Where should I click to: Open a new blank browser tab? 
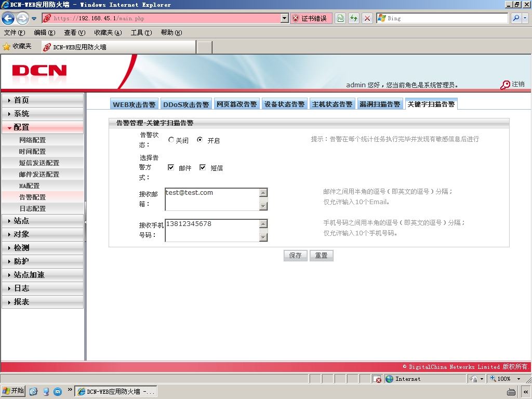pyautogui.click(x=205, y=47)
